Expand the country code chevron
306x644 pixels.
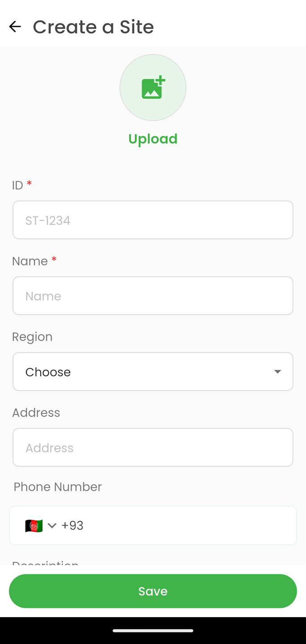click(x=52, y=525)
